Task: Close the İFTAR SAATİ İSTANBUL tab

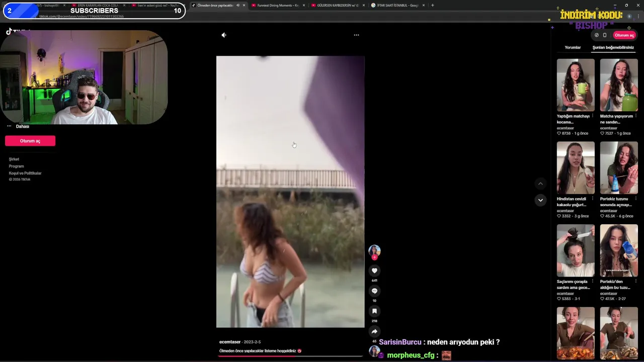Action: 424,5
